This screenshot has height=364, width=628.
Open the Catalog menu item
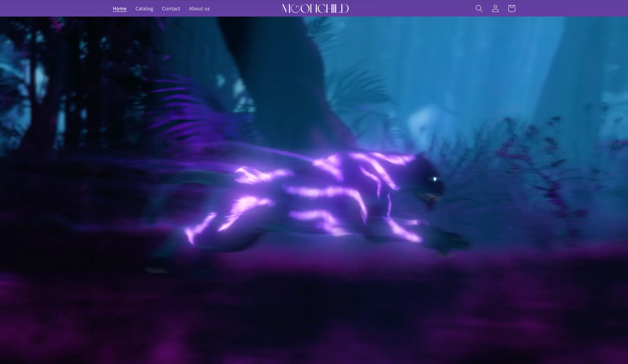(x=144, y=8)
